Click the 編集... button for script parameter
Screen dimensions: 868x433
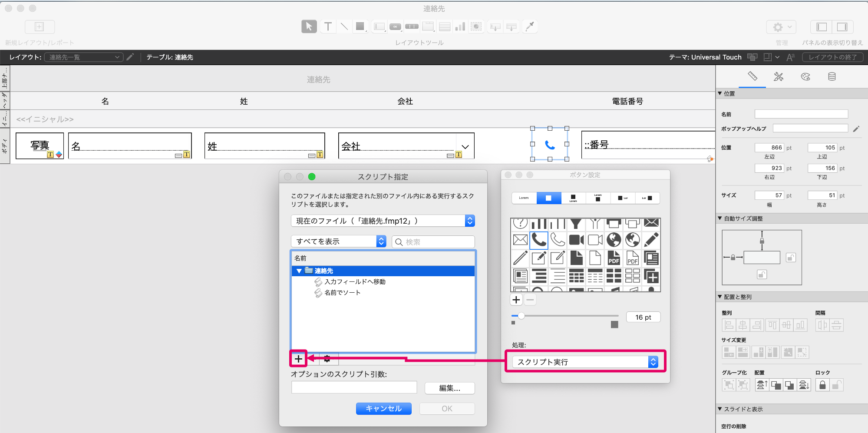pyautogui.click(x=449, y=388)
